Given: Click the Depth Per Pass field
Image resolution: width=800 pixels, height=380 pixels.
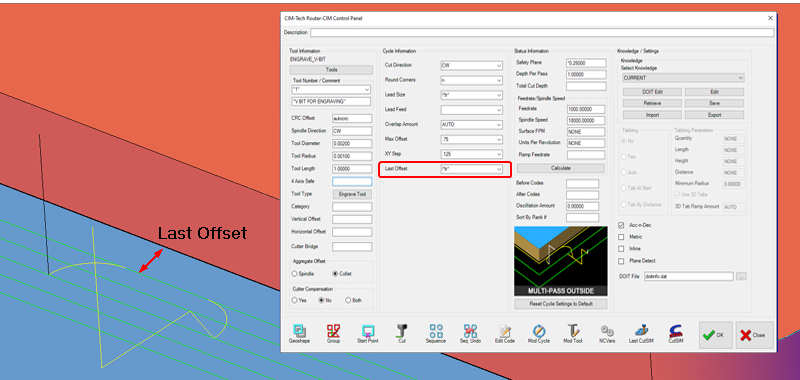Looking at the screenshot, I should point(586,74).
